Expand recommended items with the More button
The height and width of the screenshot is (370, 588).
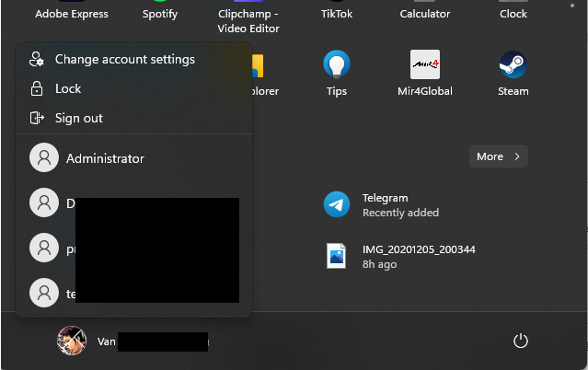point(498,156)
